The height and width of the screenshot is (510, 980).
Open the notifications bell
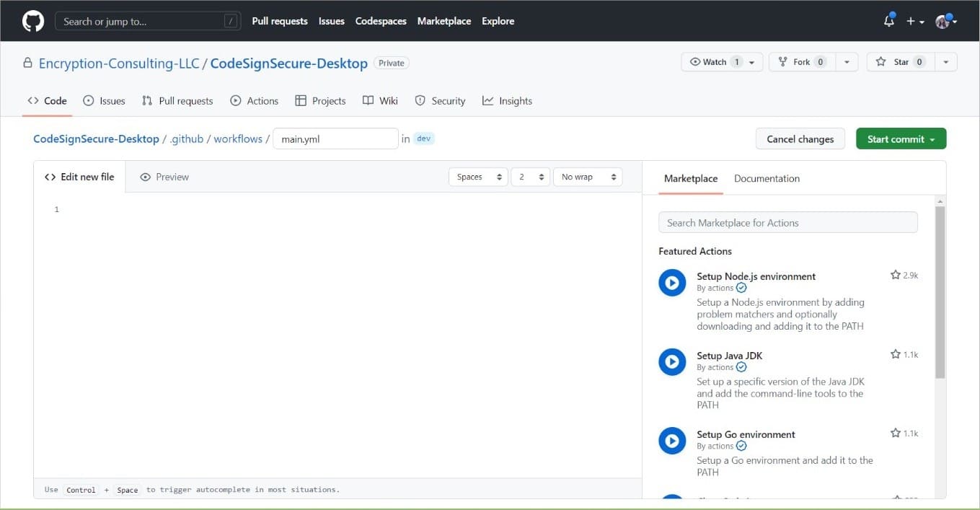click(889, 21)
